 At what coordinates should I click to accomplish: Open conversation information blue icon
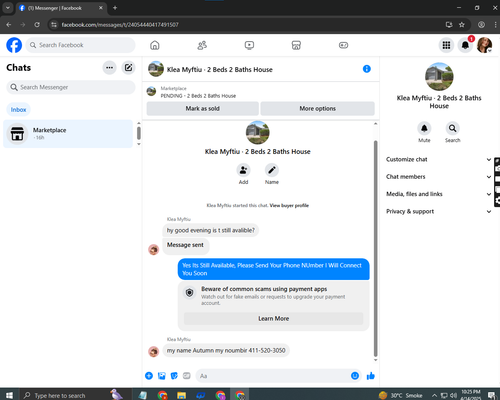(367, 69)
